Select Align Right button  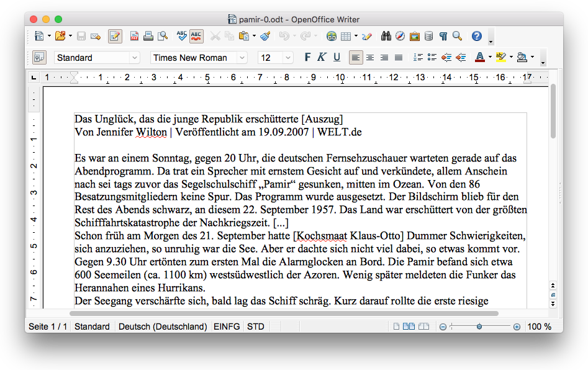384,57
